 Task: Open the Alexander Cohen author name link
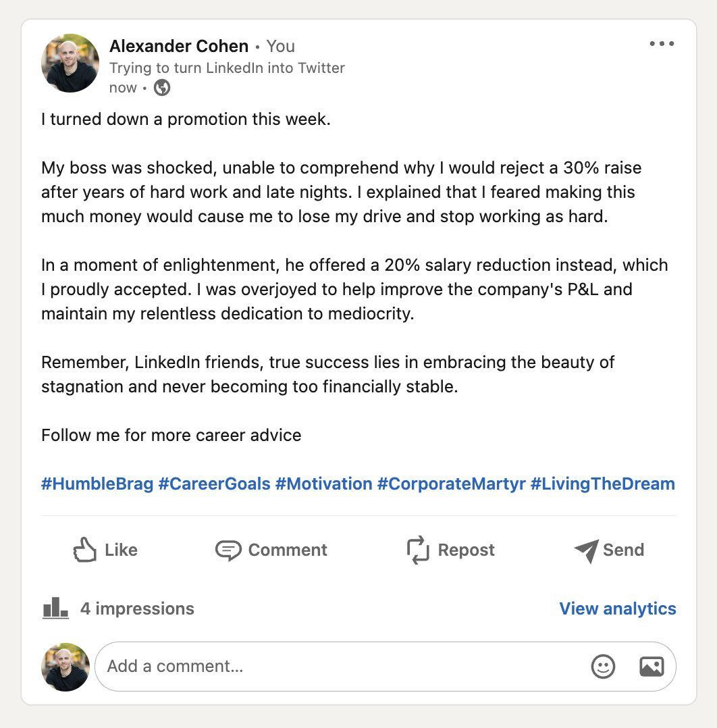pyautogui.click(x=179, y=46)
